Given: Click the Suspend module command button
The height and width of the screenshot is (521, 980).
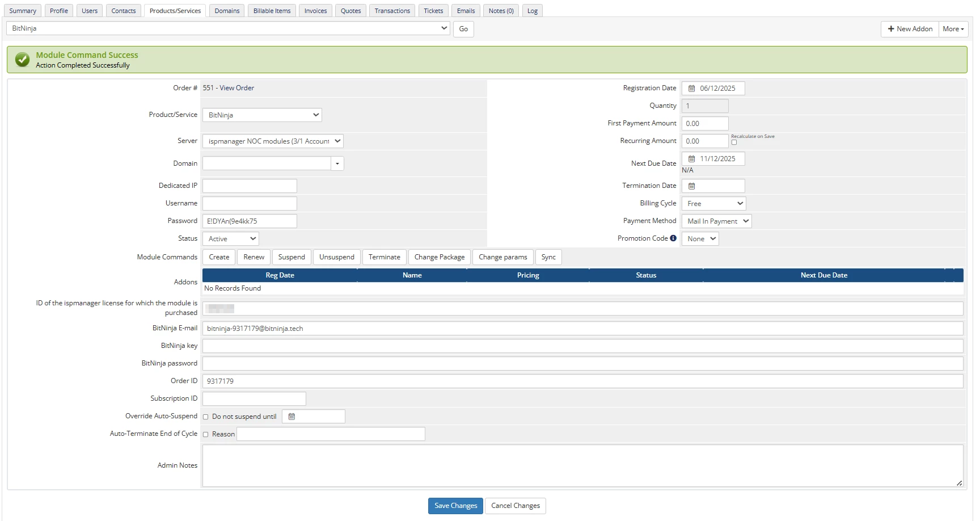Looking at the screenshot, I should 292,257.
